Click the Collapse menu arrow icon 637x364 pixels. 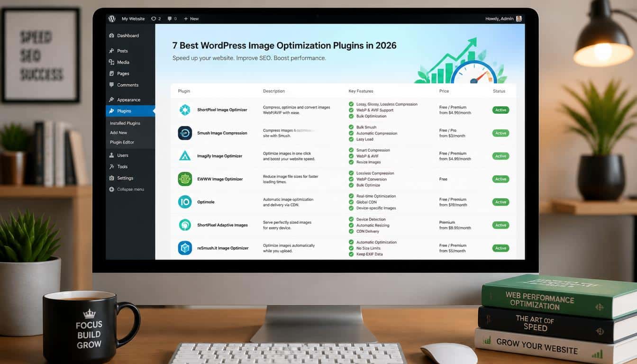pyautogui.click(x=112, y=189)
